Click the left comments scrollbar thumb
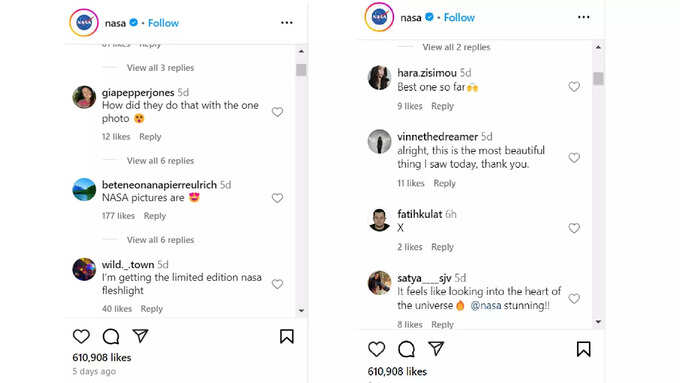 click(x=301, y=70)
